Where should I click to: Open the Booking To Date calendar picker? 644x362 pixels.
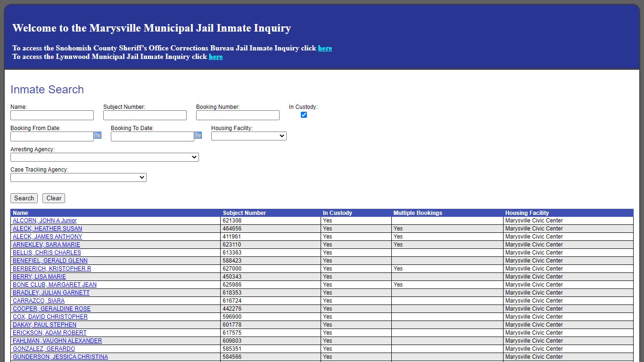tap(198, 135)
